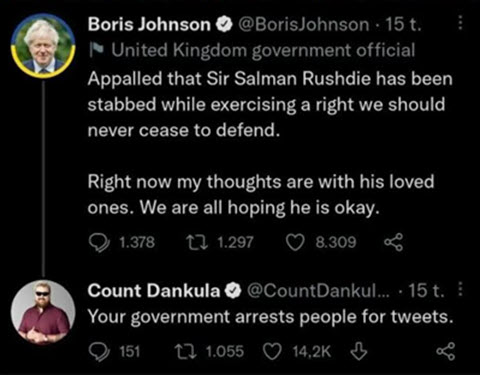Retweet Count Dankula's reply
The image size is (480, 375).
click(186, 352)
